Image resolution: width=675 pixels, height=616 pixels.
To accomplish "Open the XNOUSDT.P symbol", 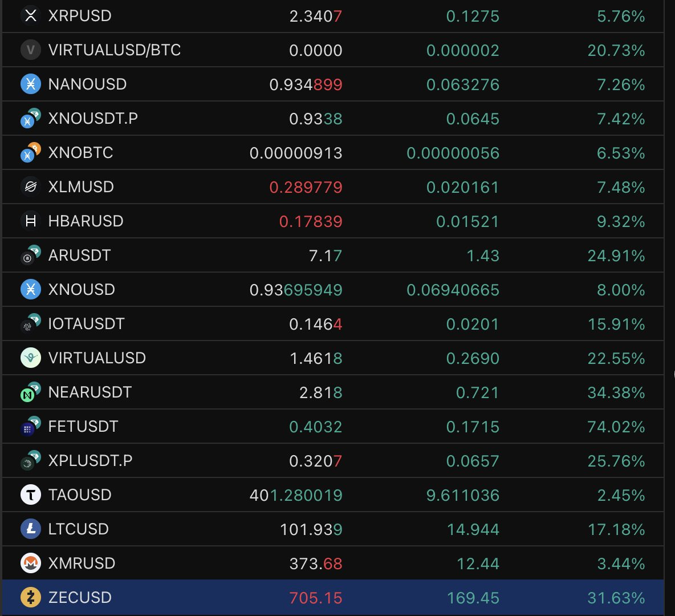I will [x=93, y=119].
